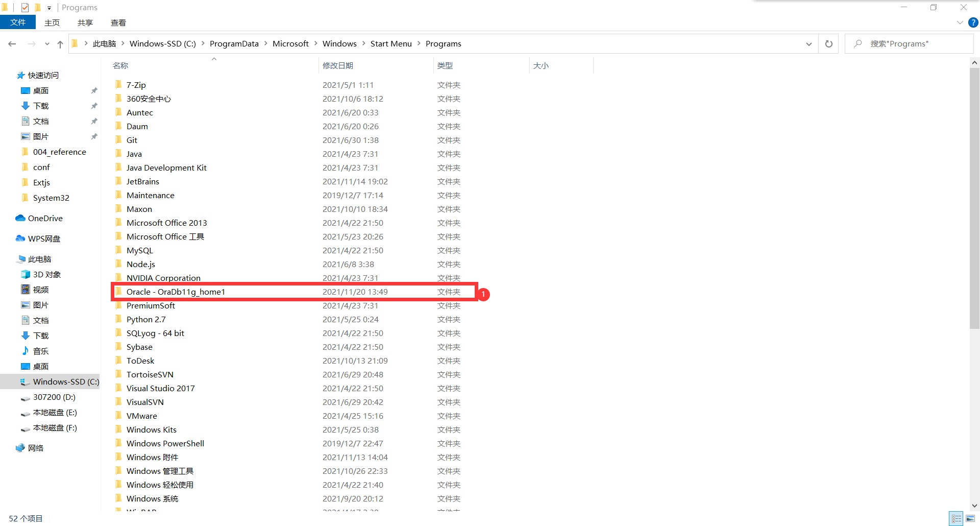980x526 pixels.
Task: Open the 3D 对象 cube icon
Action: click(x=26, y=274)
